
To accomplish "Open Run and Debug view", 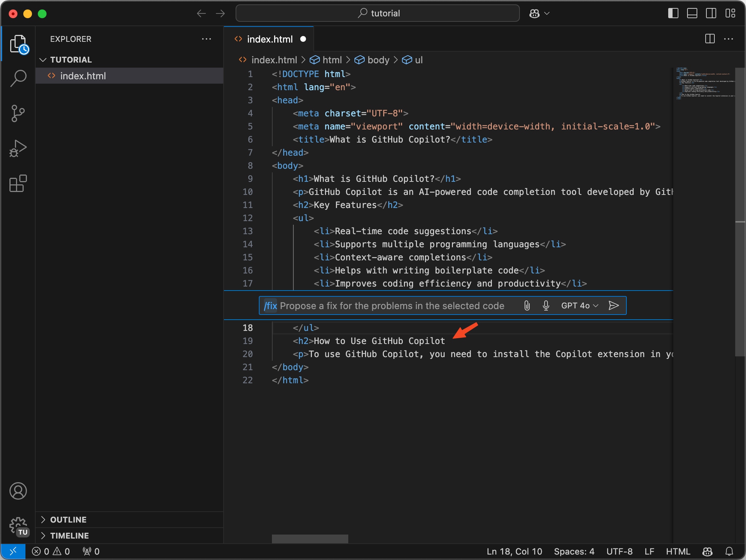I will [x=18, y=148].
